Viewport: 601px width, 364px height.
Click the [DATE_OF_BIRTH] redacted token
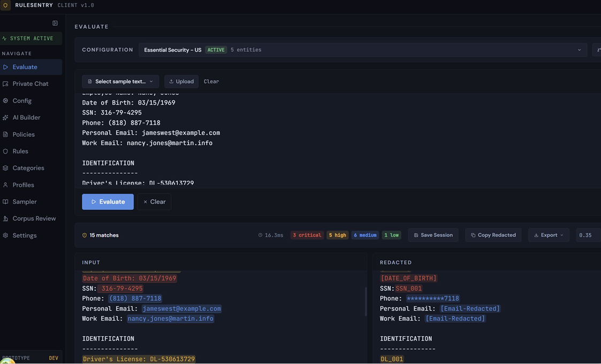(x=408, y=278)
